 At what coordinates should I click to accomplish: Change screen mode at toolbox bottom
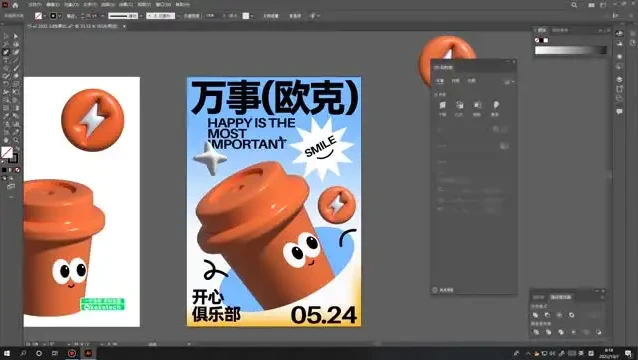[x=11, y=187]
